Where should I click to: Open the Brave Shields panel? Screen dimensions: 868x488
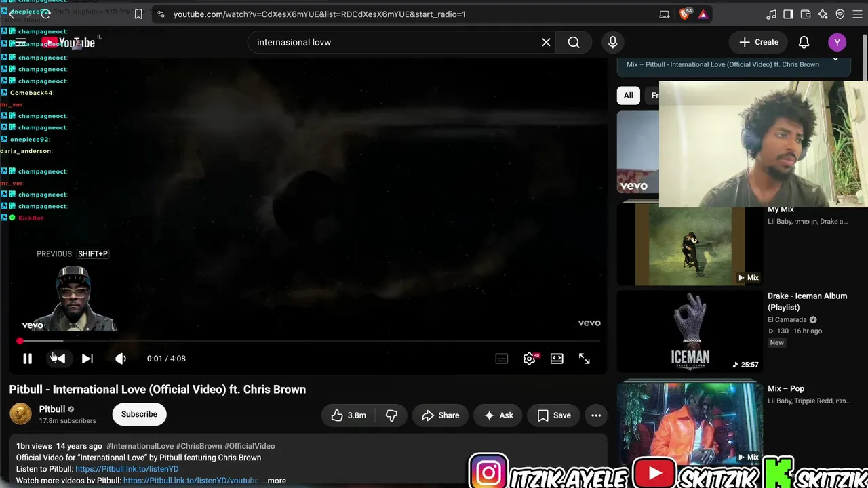pos(684,14)
